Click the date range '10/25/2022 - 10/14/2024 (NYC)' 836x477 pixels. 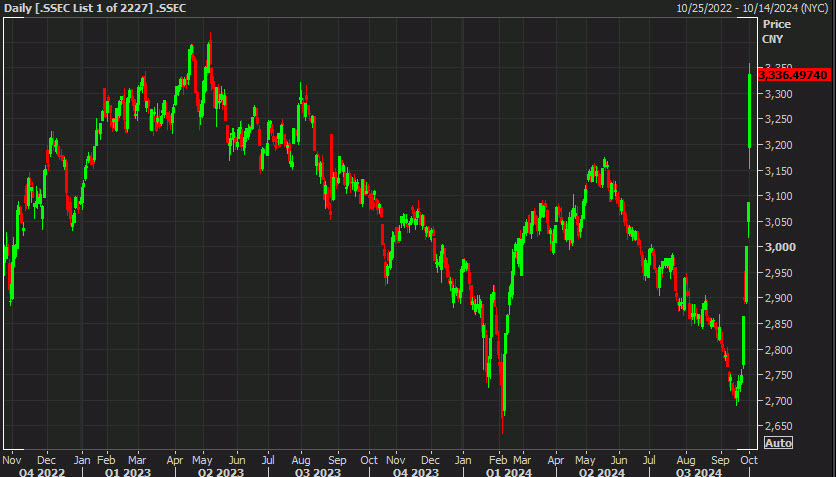pos(752,8)
